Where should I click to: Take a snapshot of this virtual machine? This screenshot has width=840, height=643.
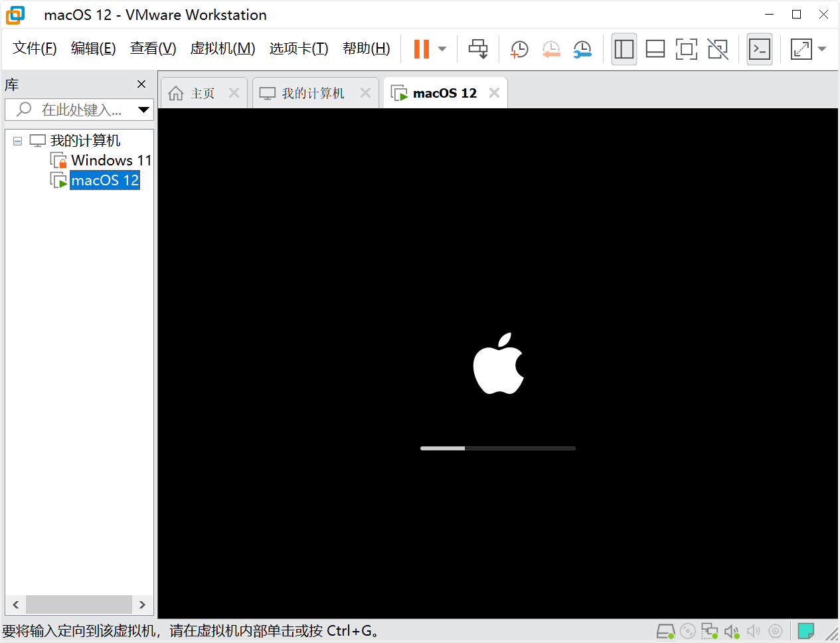519,49
